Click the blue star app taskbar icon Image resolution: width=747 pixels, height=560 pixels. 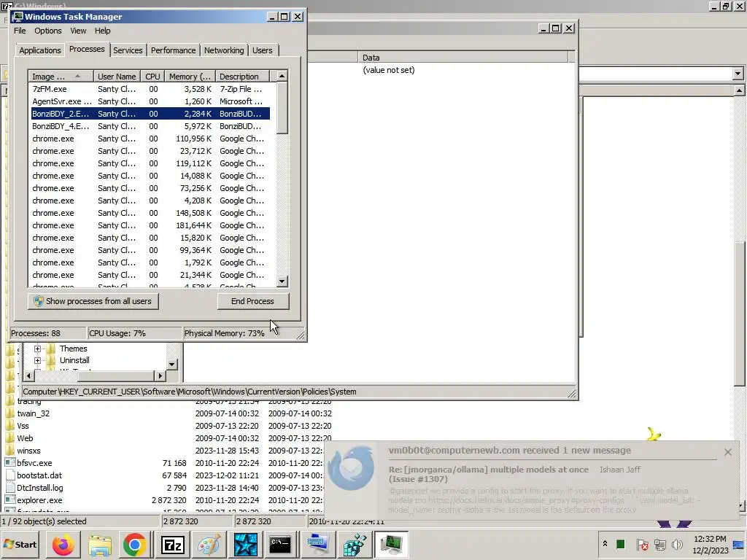click(245, 545)
